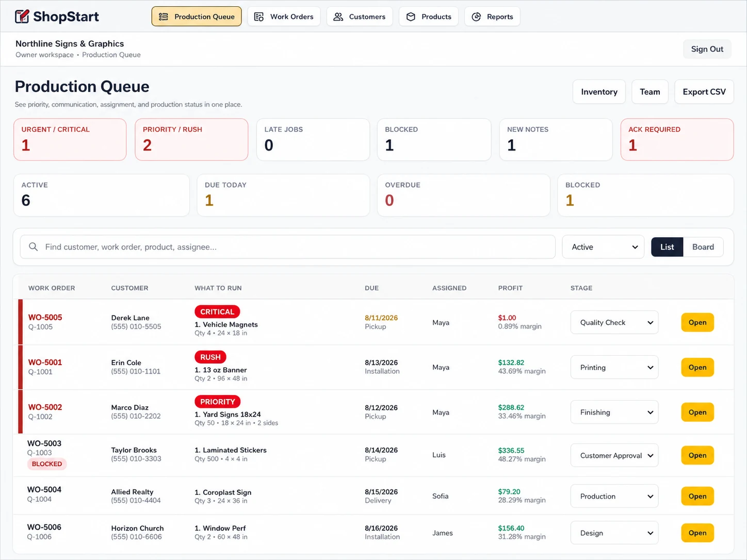Change stage dropdown for WO-5005 Quality Check
747x560 pixels.
point(614,322)
